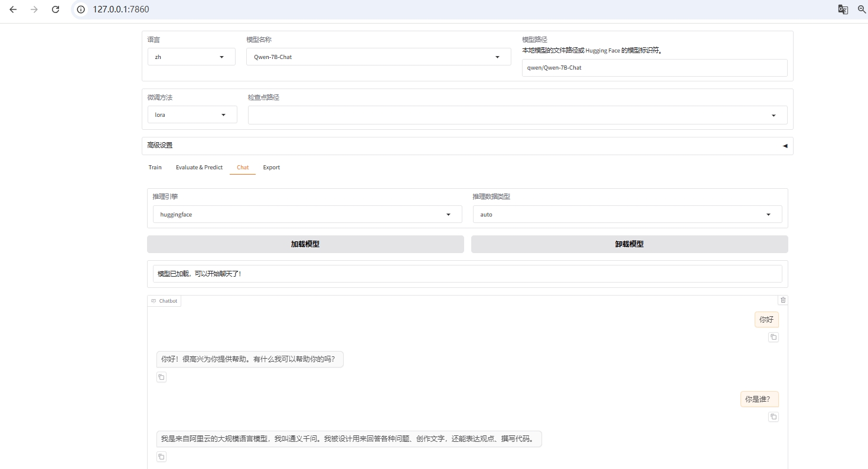Open the Google Translate page icon
This screenshot has height=469, width=868.
[843, 9]
